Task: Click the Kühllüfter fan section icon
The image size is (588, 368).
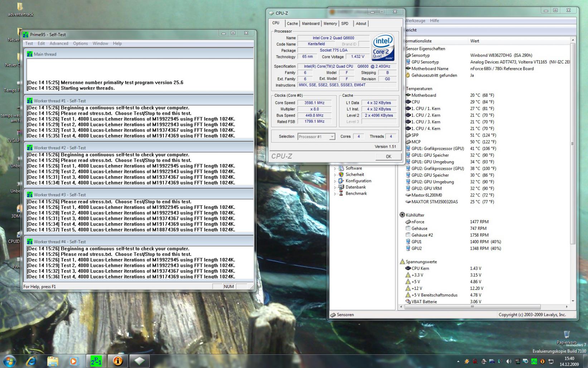Action: [402, 215]
